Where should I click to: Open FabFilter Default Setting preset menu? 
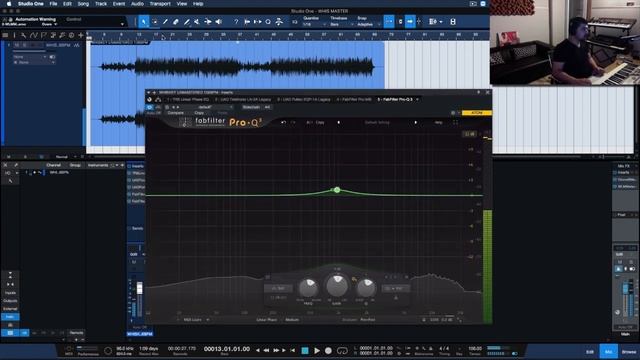[378, 122]
